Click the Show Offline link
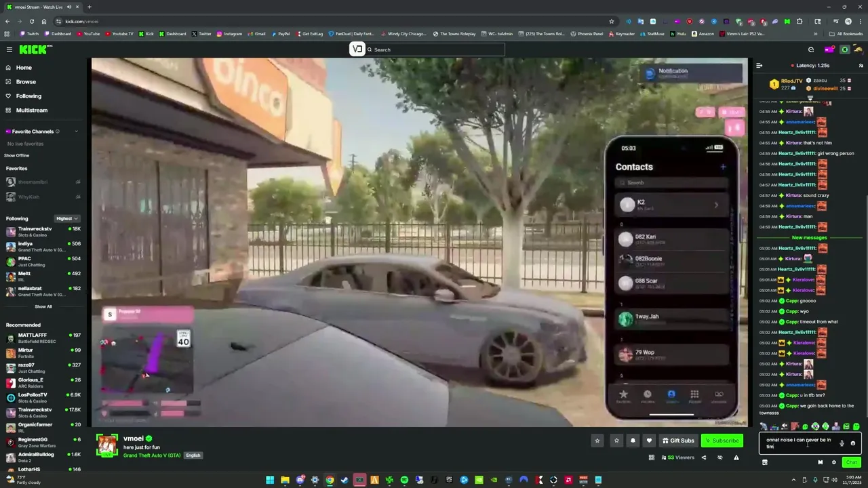 [x=18, y=155]
